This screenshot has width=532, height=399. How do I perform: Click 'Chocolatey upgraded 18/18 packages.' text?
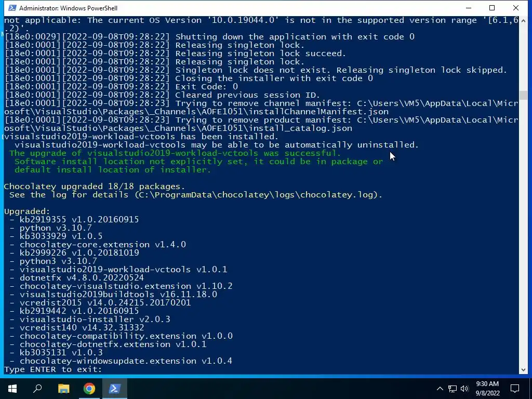click(95, 187)
